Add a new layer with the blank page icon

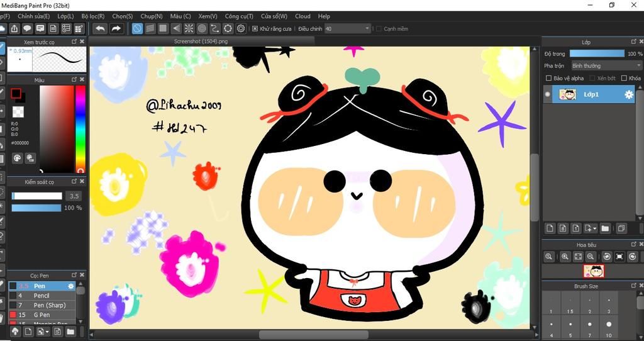point(550,228)
